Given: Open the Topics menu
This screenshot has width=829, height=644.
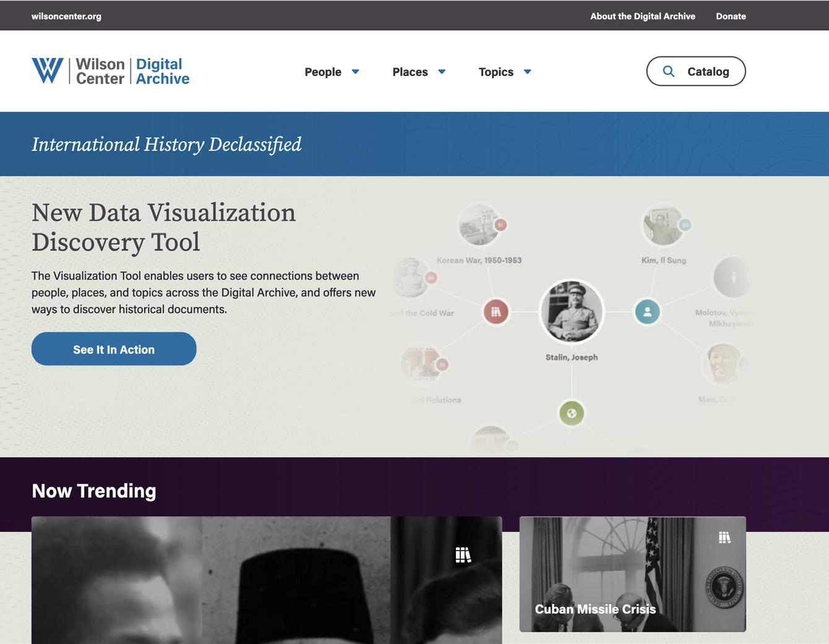Looking at the screenshot, I should tap(496, 72).
